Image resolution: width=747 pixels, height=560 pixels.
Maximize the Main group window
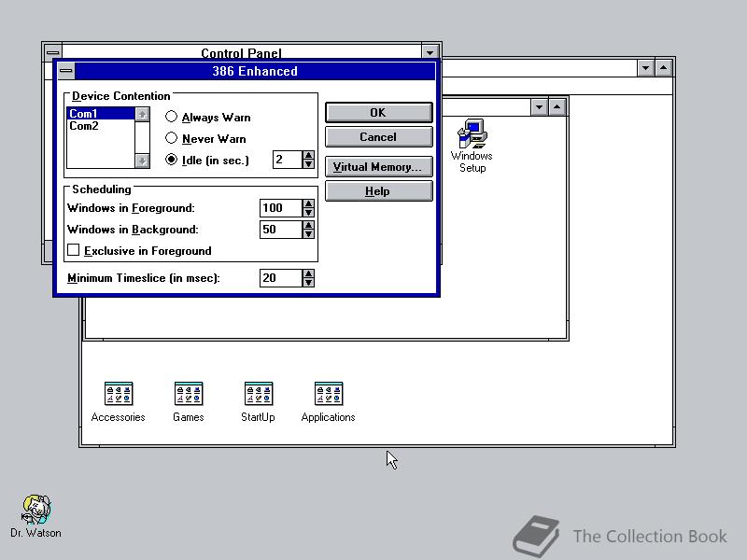[x=557, y=107]
